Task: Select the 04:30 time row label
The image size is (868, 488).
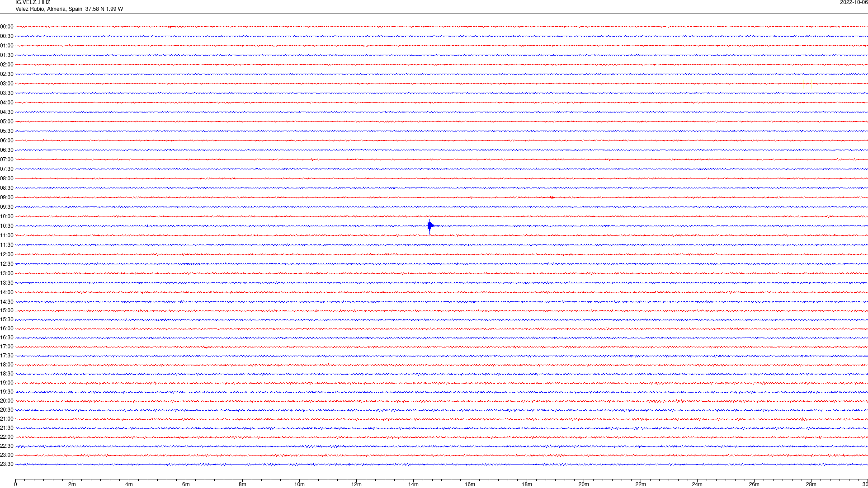Action: click(7, 112)
